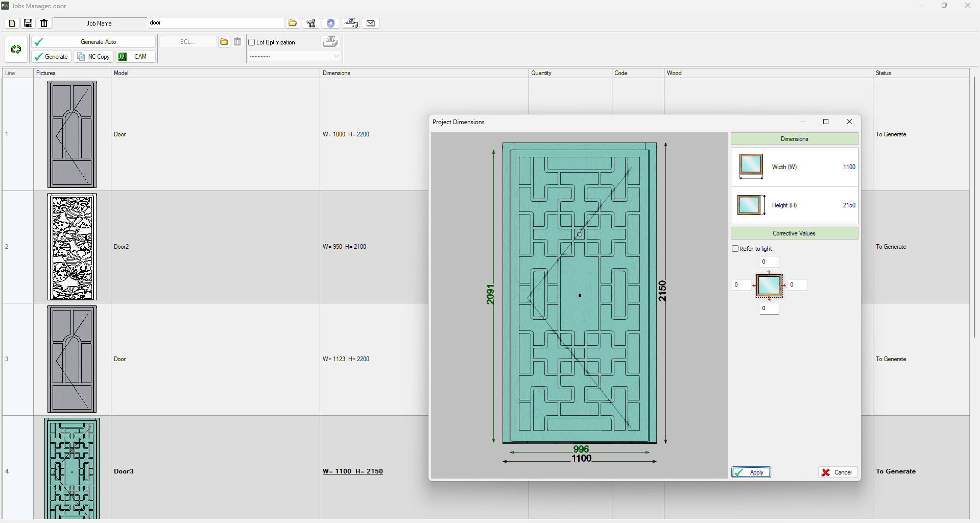980x523 pixels.
Task: Apply the project dimensions
Action: 751,472
